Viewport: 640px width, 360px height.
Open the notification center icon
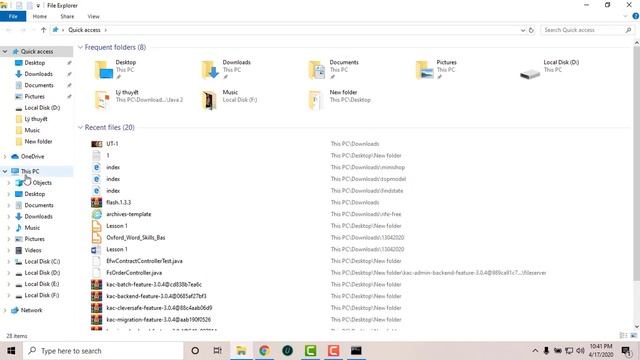point(626,351)
